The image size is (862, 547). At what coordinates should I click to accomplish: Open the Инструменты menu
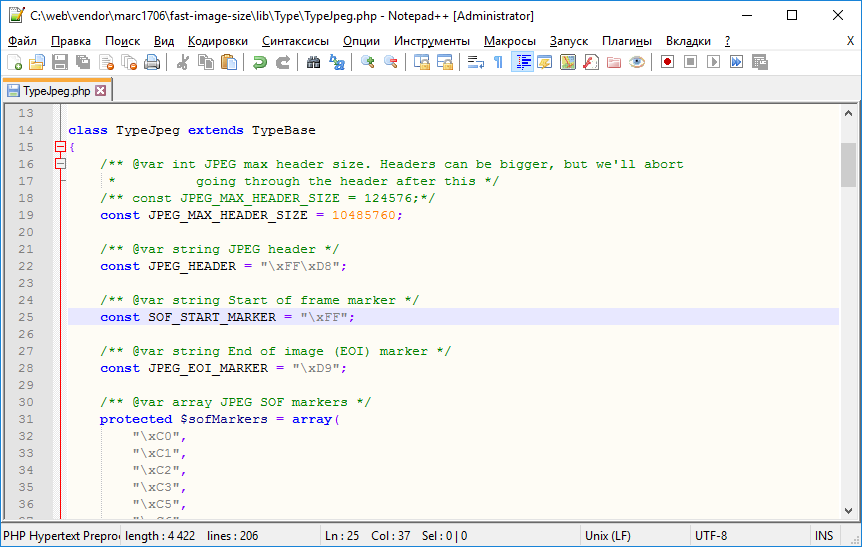point(432,41)
